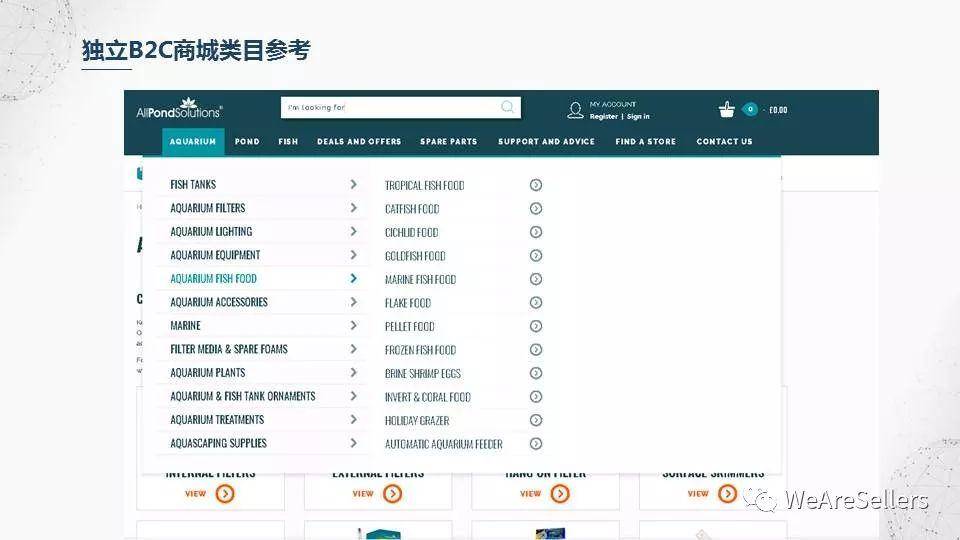960x540 pixels.
Task: Click the Sign in link
Action: pos(638,116)
